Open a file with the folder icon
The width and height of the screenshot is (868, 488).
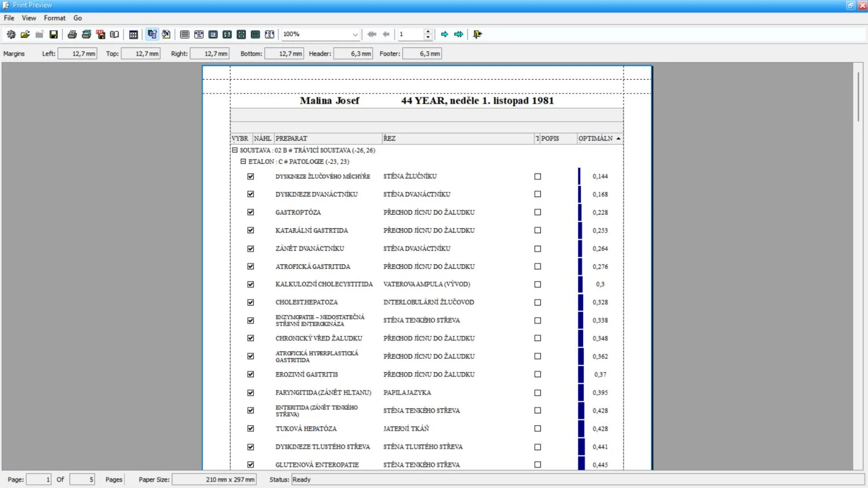(x=25, y=34)
